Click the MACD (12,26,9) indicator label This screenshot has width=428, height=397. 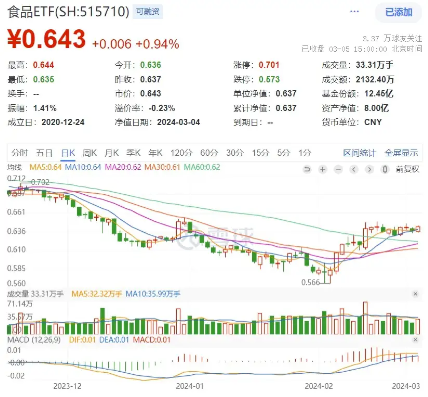[x=34, y=340]
